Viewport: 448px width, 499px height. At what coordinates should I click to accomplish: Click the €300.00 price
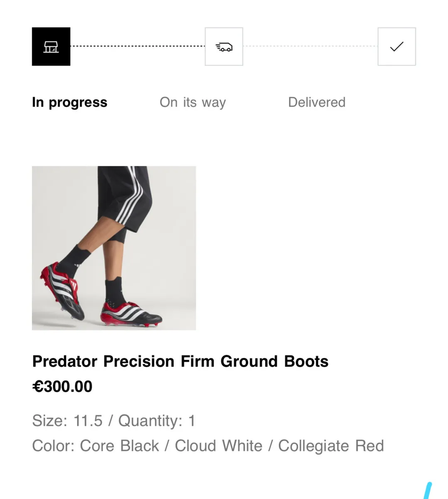pos(62,387)
